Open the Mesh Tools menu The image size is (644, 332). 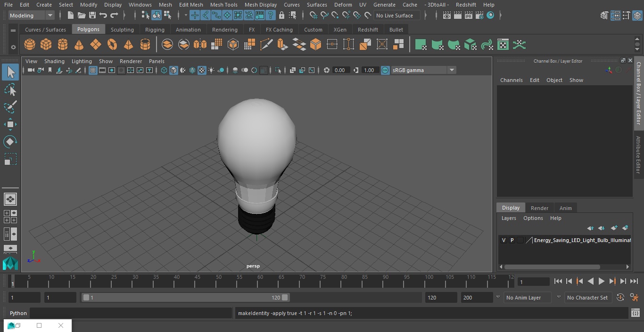pyautogui.click(x=223, y=5)
